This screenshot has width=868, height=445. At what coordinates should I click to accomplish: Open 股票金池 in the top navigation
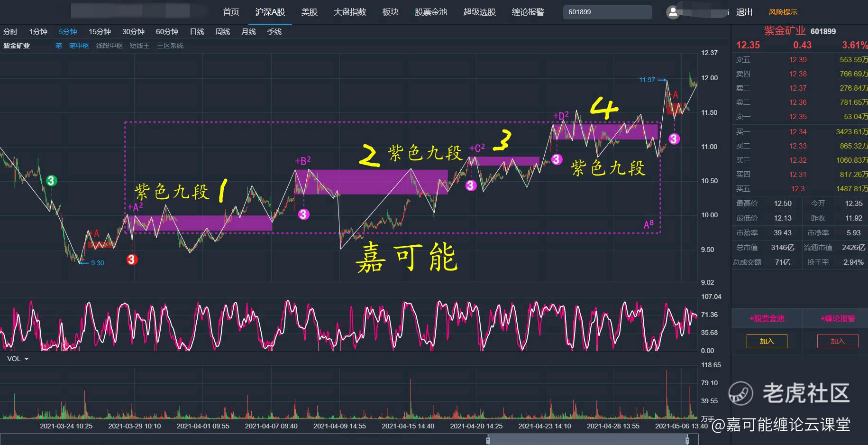[x=431, y=12]
